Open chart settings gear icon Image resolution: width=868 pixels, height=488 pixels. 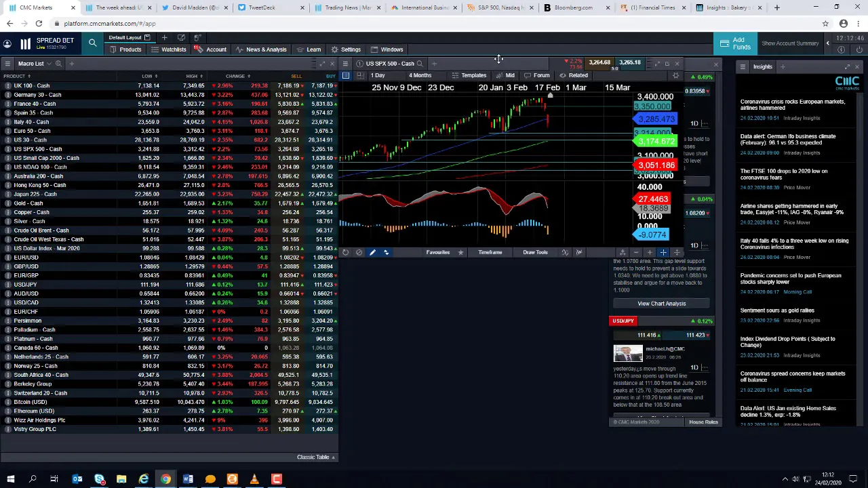675,75
